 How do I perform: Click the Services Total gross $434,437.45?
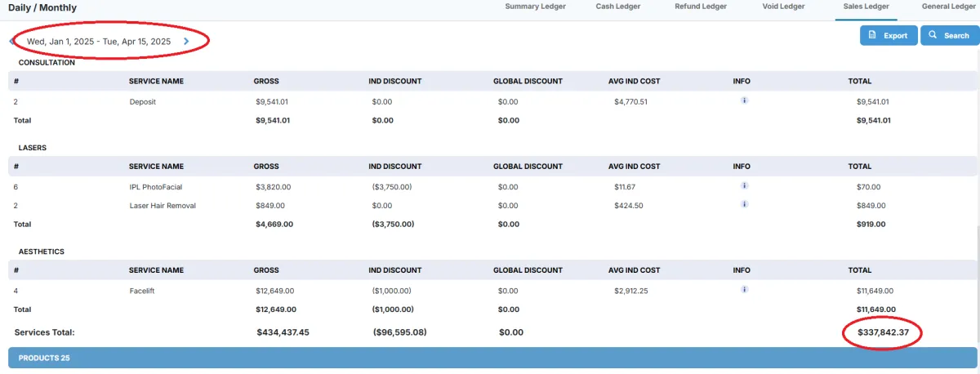(x=283, y=332)
